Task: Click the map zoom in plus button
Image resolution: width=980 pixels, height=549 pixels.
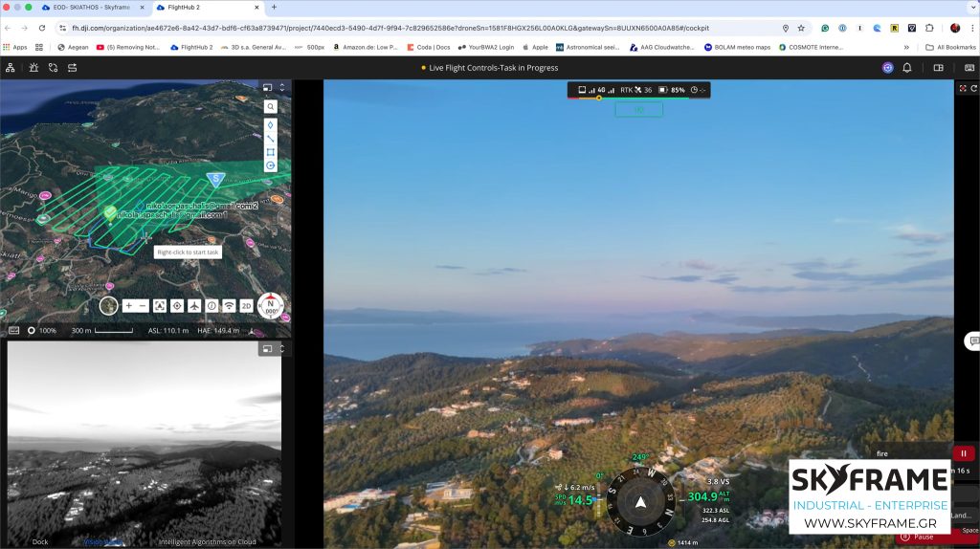Action: [128, 306]
